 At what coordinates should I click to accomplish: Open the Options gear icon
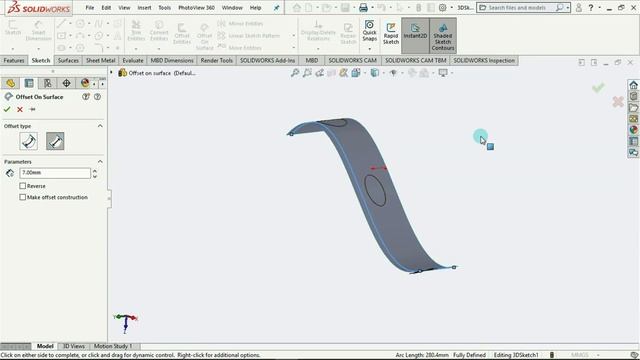[442, 8]
